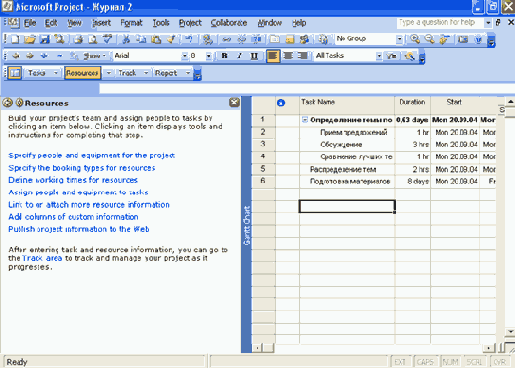Toggle Italic formatting button
Screen dimensions: 515x368
(239, 56)
